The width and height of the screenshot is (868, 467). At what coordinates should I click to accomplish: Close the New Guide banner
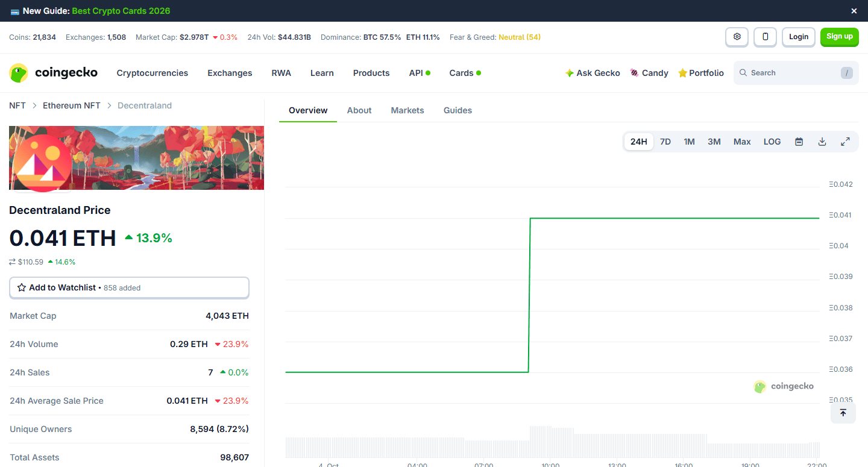(x=854, y=11)
